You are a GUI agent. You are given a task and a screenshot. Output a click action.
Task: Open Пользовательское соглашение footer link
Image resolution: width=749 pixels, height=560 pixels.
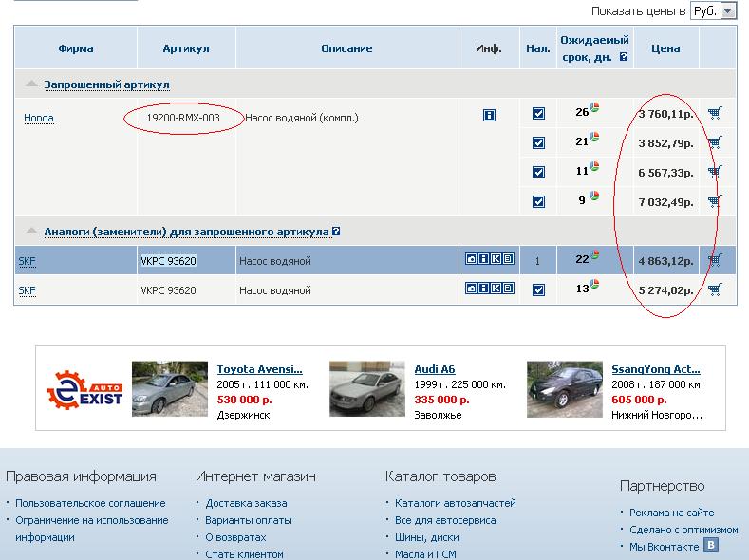[x=90, y=503]
